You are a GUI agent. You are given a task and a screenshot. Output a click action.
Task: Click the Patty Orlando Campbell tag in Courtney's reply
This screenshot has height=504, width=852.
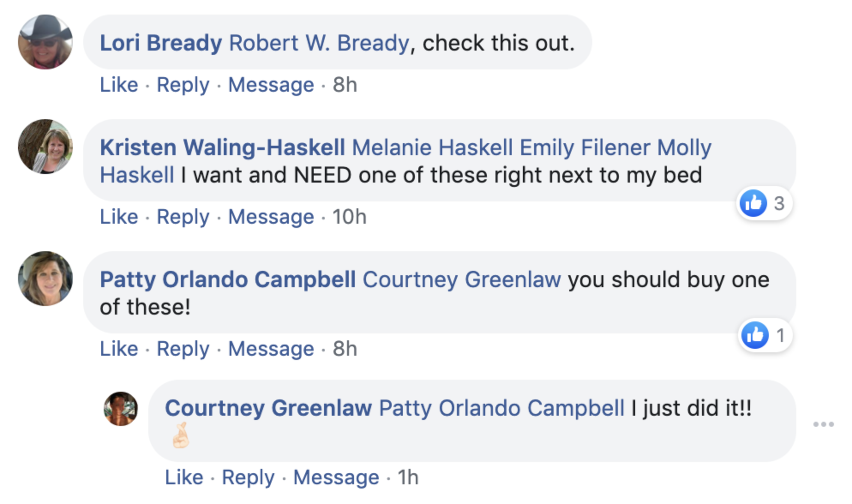[x=501, y=408]
